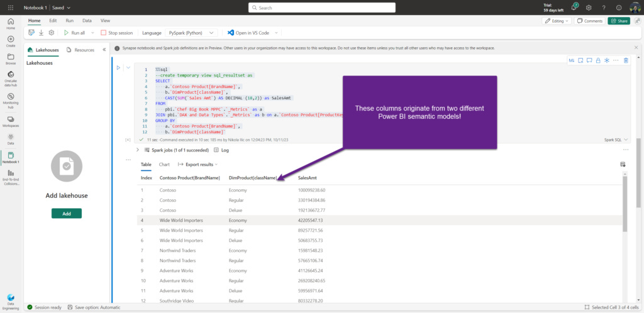The height and width of the screenshot is (313, 644).
Task: Click the SalesAmt column header
Action: [307, 178]
